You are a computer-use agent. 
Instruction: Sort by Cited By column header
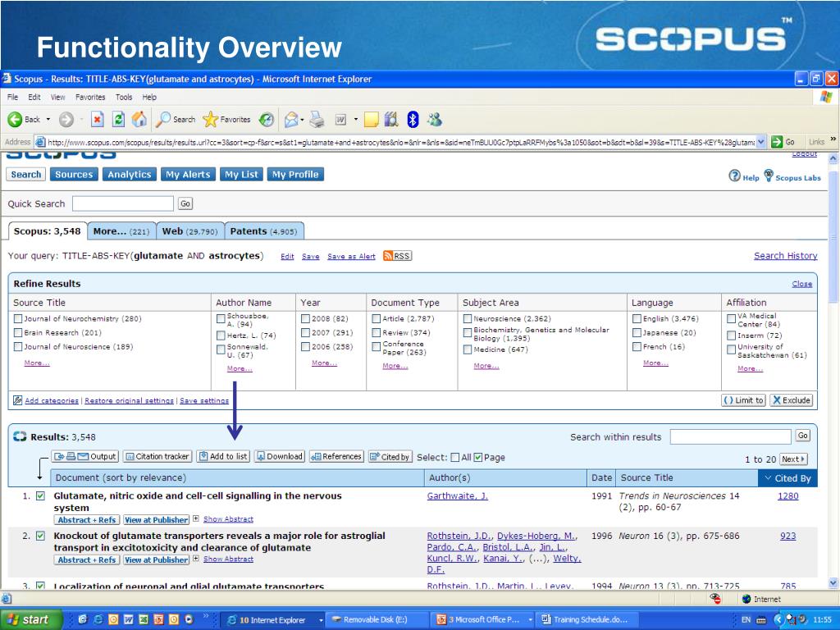pos(787,478)
